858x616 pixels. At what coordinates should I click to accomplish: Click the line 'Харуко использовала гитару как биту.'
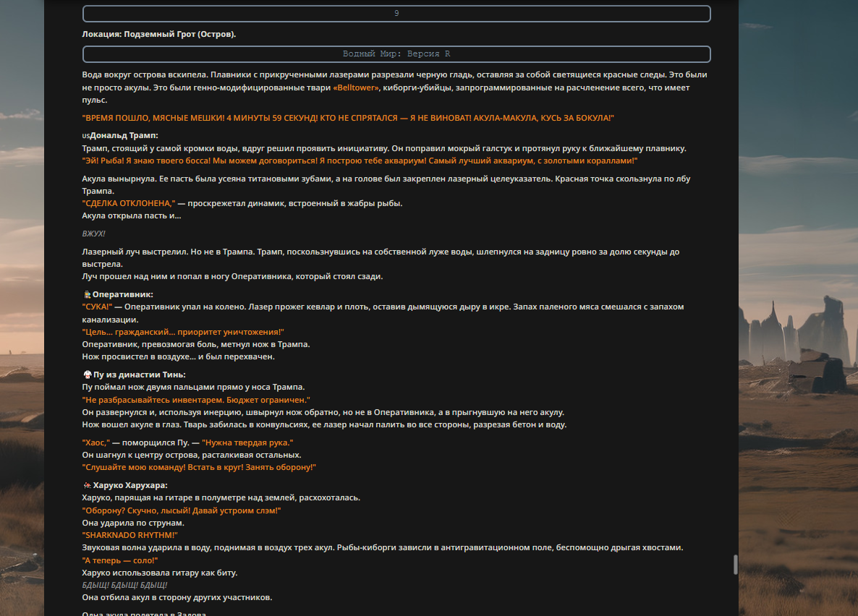pyautogui.click(x=160, y=573)
